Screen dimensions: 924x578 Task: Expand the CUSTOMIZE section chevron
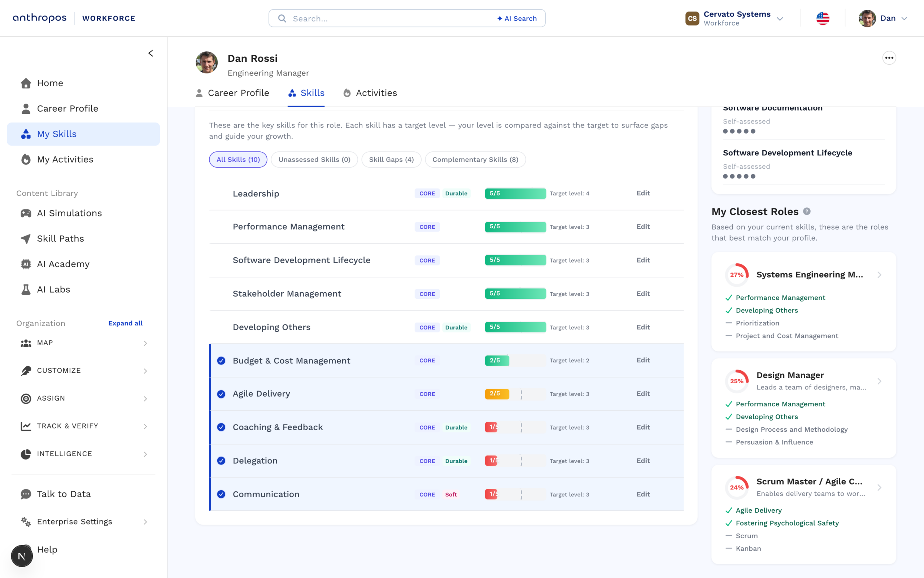point(145,371)
